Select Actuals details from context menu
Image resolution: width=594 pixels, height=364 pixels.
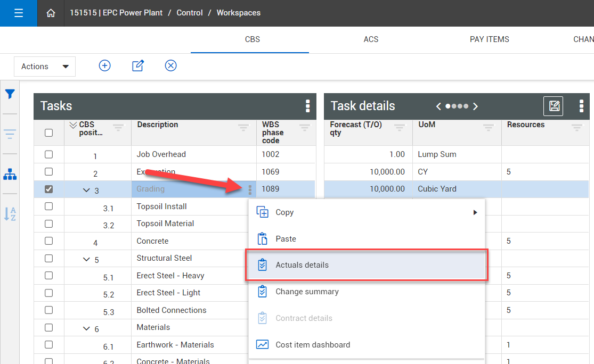point(302,265)
